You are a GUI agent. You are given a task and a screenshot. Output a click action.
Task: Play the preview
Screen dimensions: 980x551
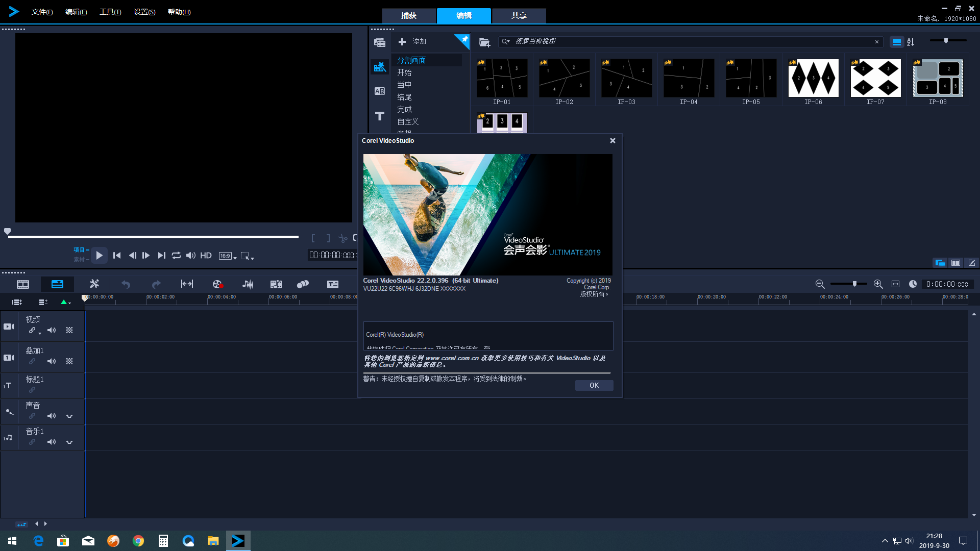(100, 255)
